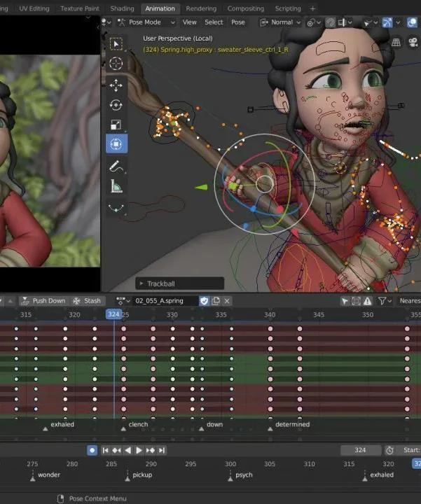421x504 pixels.
Task: Switch to orthographic grid view icon
Action: (396, 42)
